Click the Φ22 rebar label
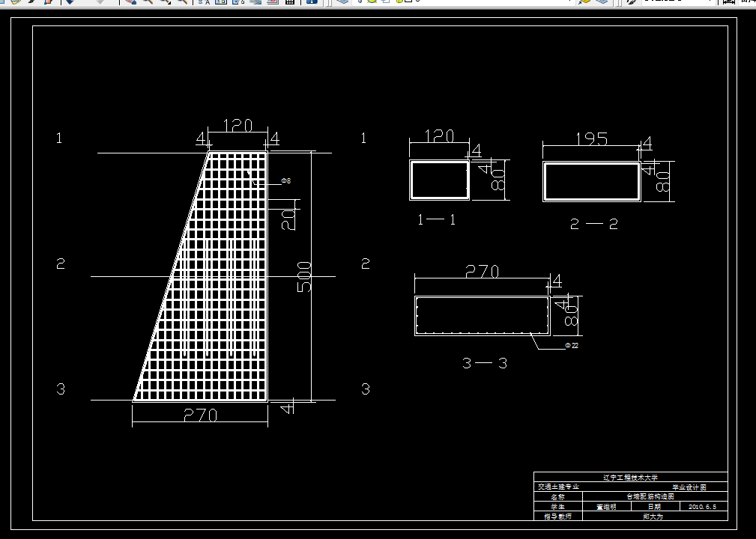Screen dimensions: 756x539 pos(572,345)
